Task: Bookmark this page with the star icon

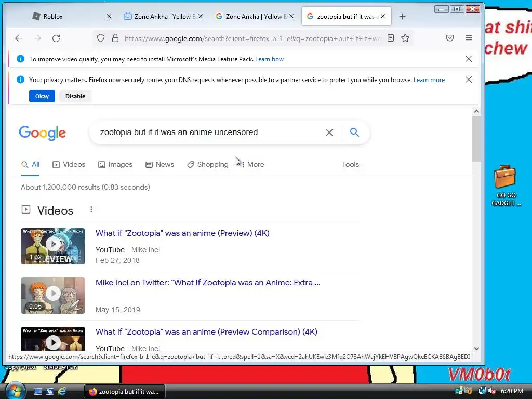Action: coord(405,38)
